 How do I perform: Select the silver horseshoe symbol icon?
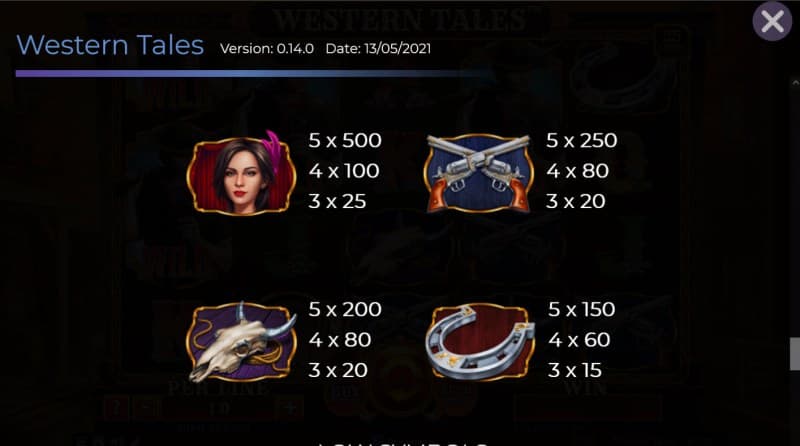tap(480, 342)
